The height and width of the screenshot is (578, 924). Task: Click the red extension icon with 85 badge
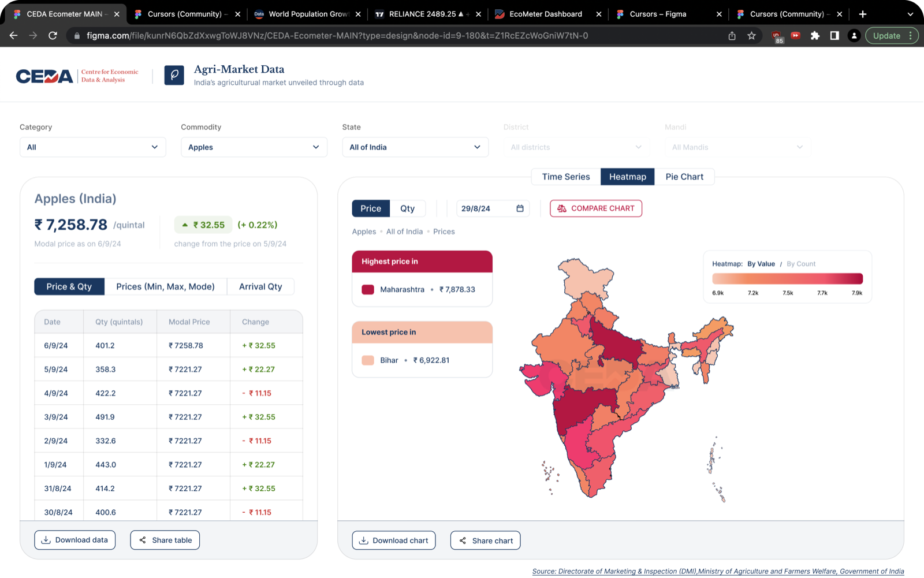(x=777, y=37)
